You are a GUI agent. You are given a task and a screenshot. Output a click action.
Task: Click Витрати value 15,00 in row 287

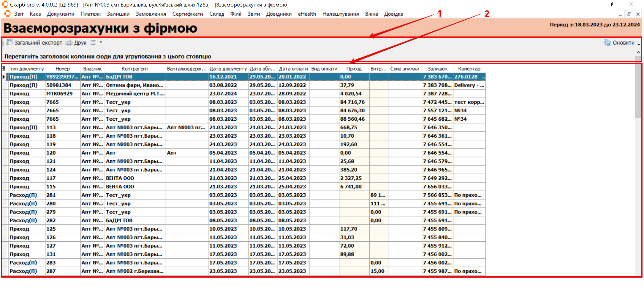click(379, 271)
